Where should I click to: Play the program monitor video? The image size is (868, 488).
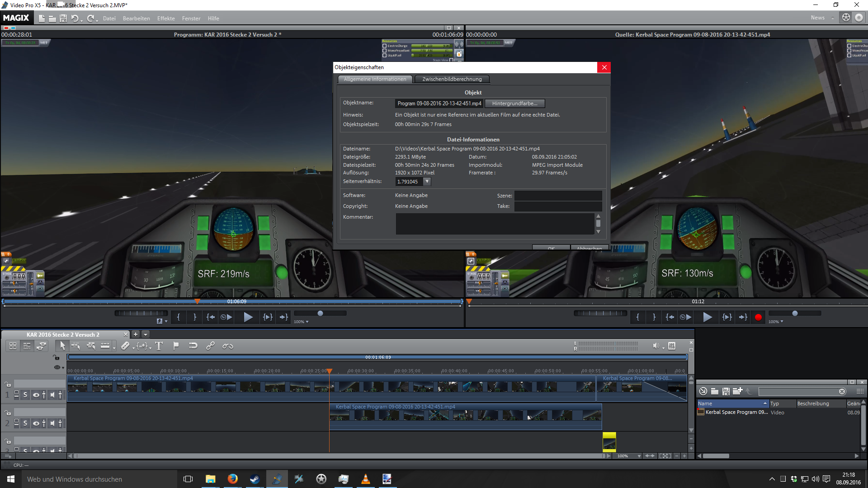[x=248, y=317]
